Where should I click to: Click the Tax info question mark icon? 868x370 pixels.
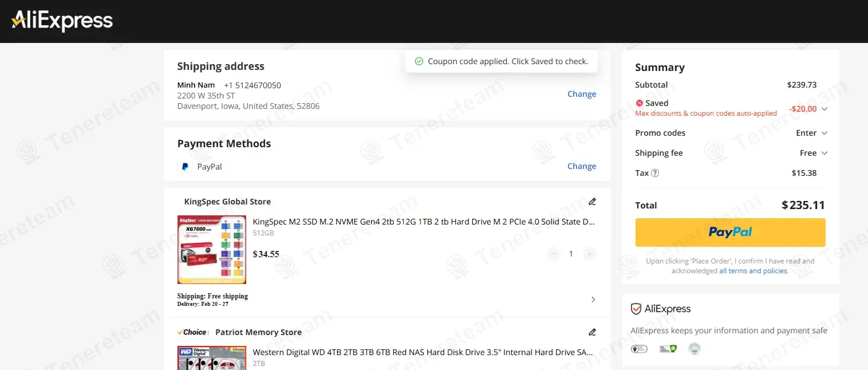[655, 173]
